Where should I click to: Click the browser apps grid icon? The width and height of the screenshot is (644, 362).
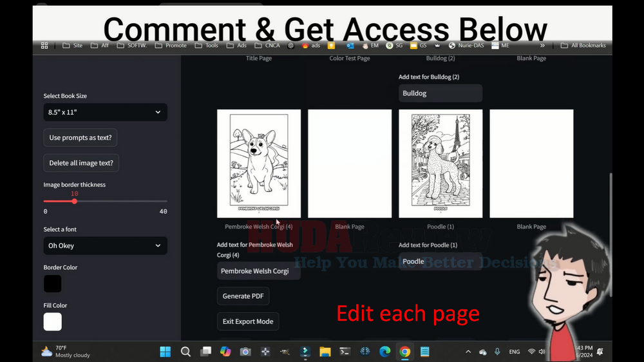coord(44,46)
